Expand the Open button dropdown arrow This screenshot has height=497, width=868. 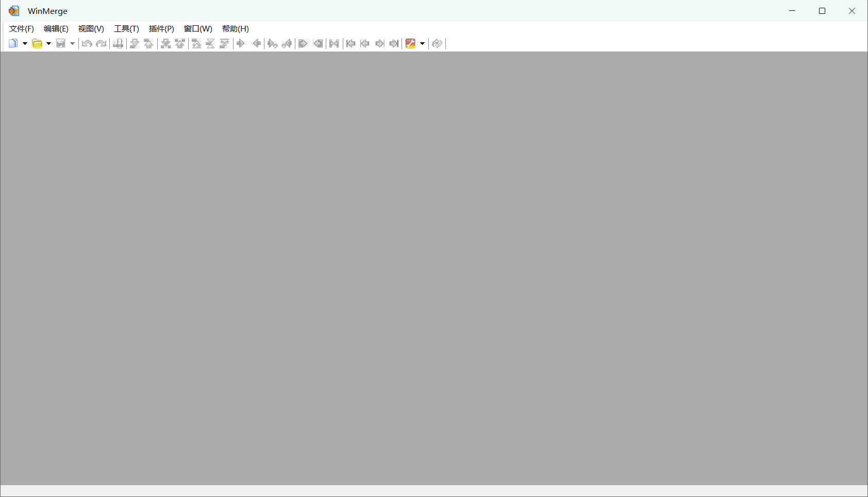49,43
